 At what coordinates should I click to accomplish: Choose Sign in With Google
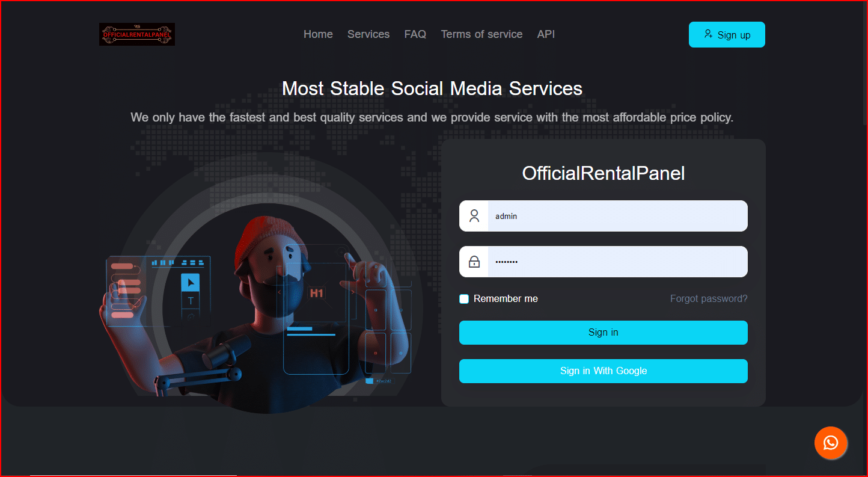(x=603, y=371)
